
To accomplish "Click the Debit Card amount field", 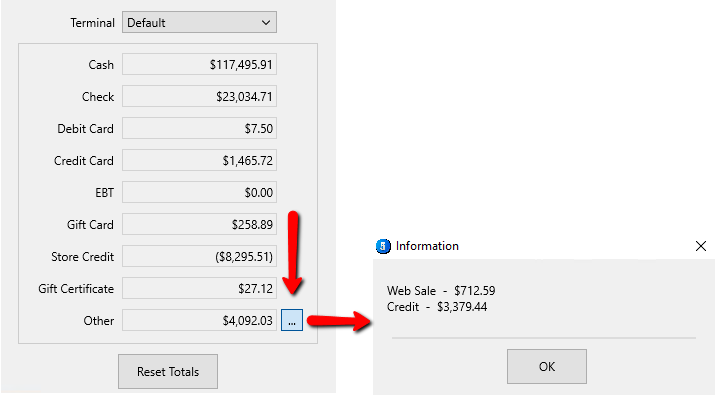I will 199,128.
